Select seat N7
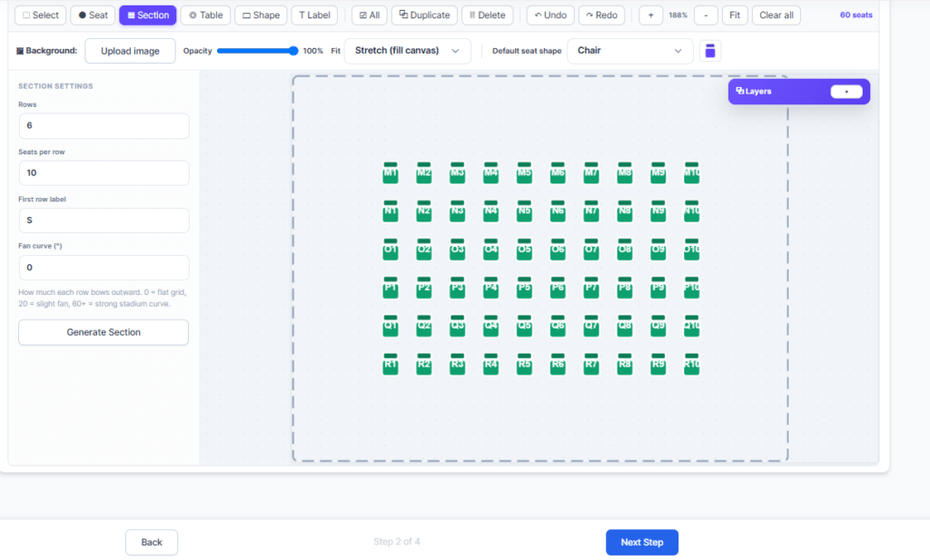Screen dimensions: 930x560 point(591,211)
